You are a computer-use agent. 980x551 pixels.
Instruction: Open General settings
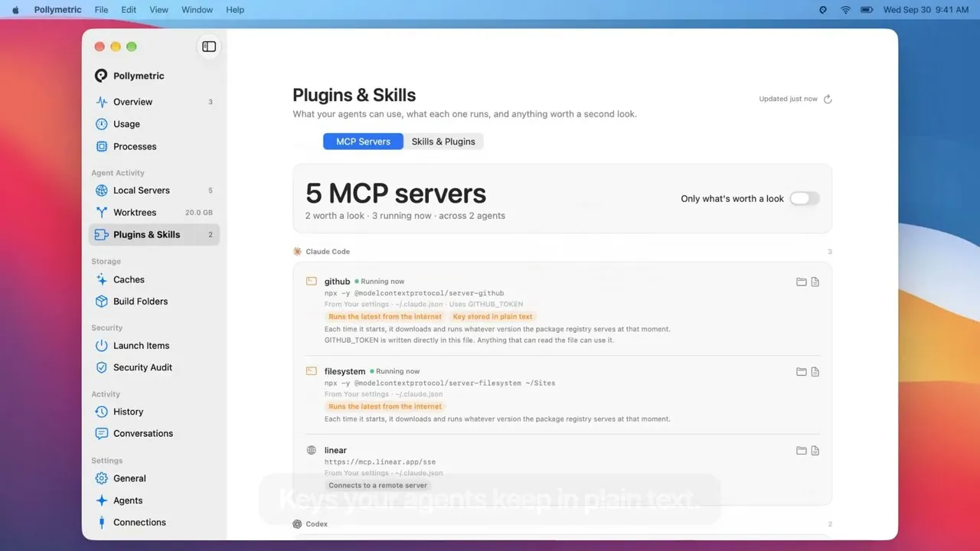pyautogui.click(x=154, y=478)
